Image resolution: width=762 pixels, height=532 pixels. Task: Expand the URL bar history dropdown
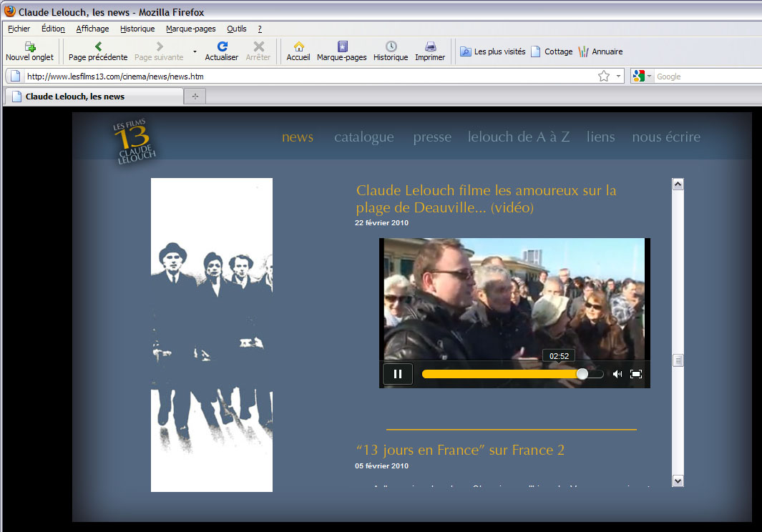coord(618,77)
